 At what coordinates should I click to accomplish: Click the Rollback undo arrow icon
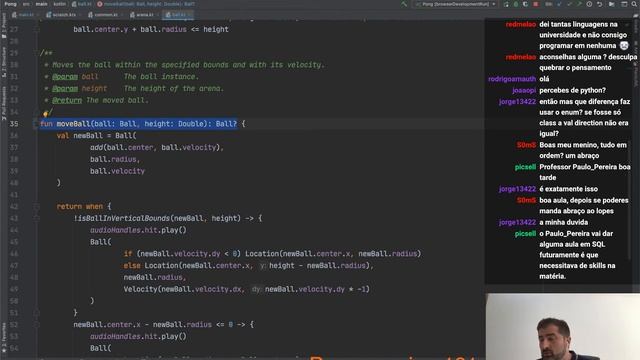(600, 4)
